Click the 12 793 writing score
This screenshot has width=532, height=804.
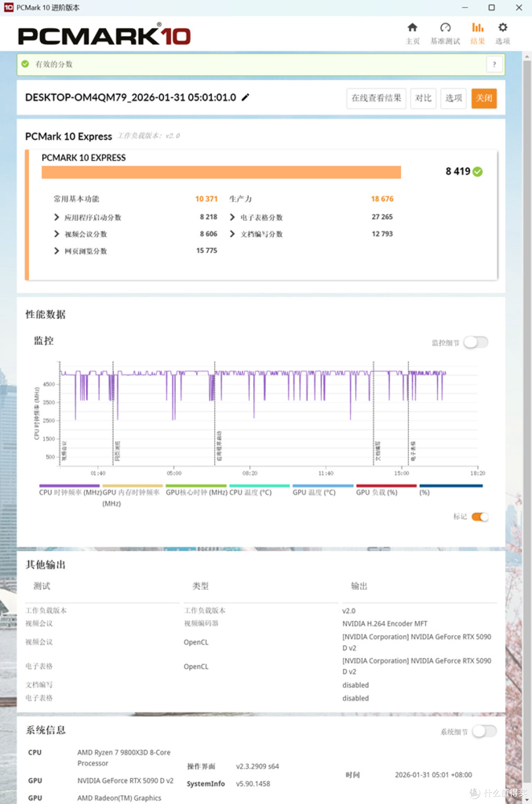382,234
